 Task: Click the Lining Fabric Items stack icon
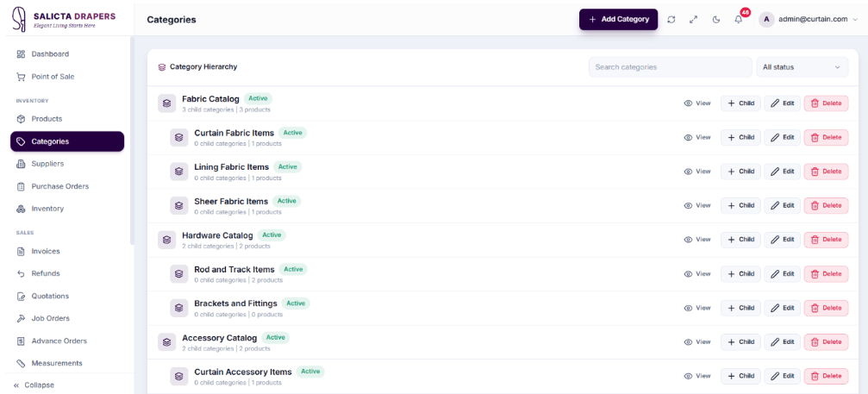pos(178,172)
